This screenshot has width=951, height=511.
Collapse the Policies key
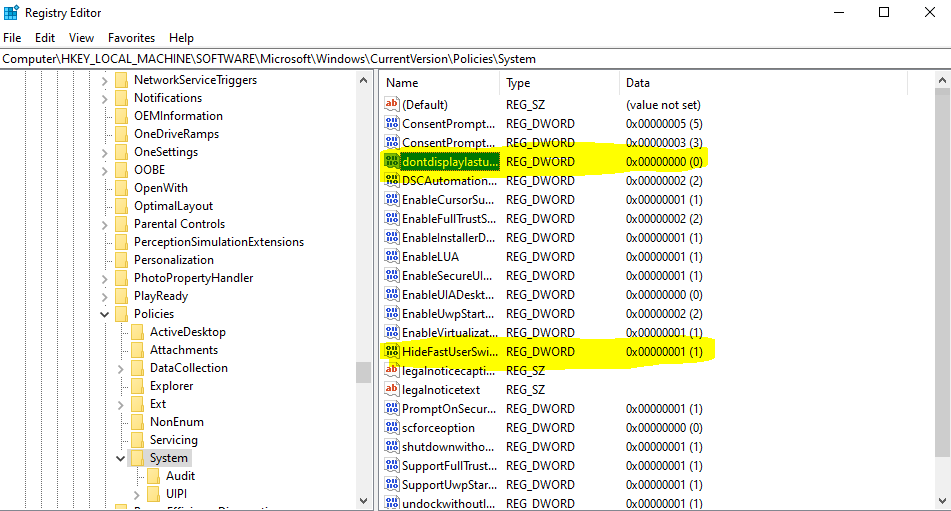[x=104, y=314]
